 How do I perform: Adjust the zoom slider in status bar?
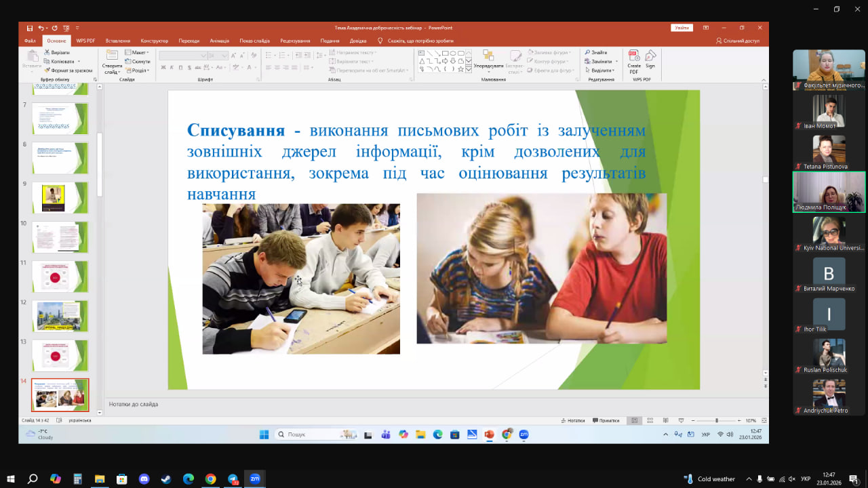716,420
